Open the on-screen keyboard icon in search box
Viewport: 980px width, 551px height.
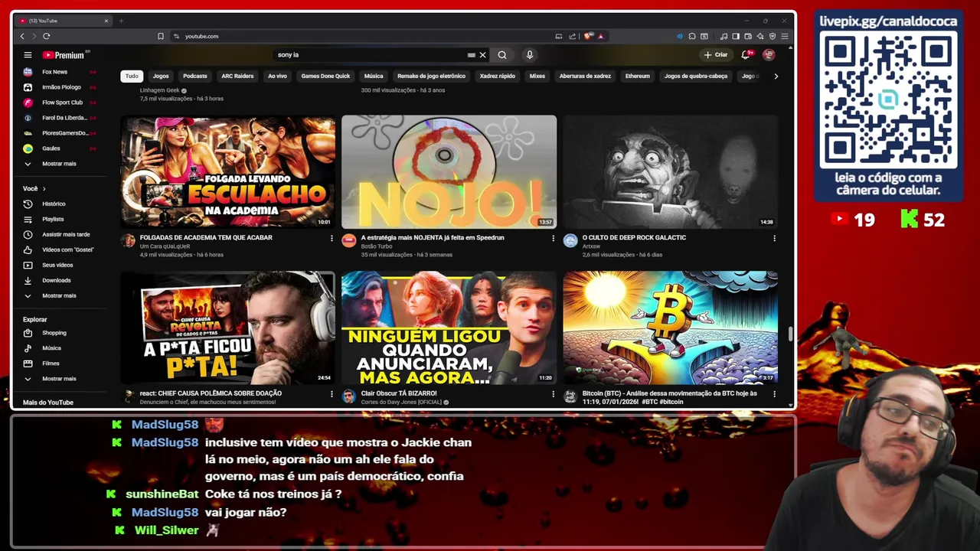tap(471, 55)
